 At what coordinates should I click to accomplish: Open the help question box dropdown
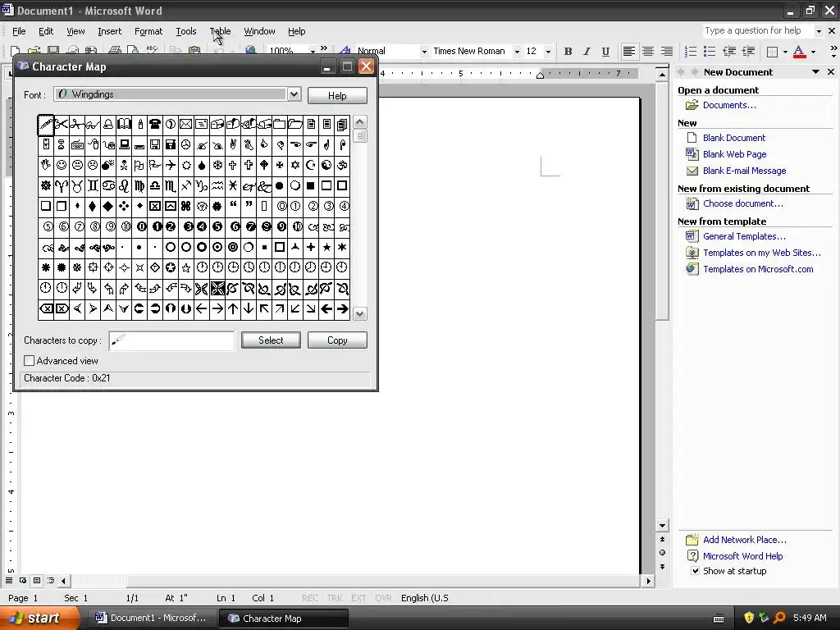click(x=819, y=31)
